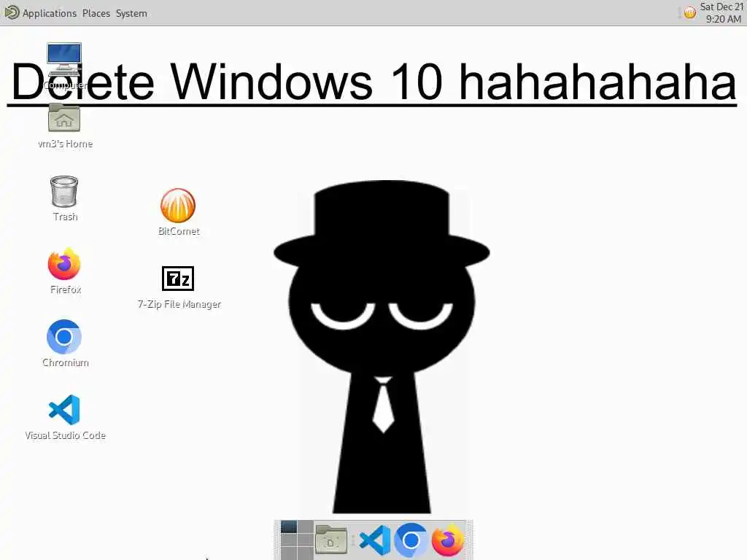Open the System menu
This screenshot has height=560, width=747.
coord(131,13)
